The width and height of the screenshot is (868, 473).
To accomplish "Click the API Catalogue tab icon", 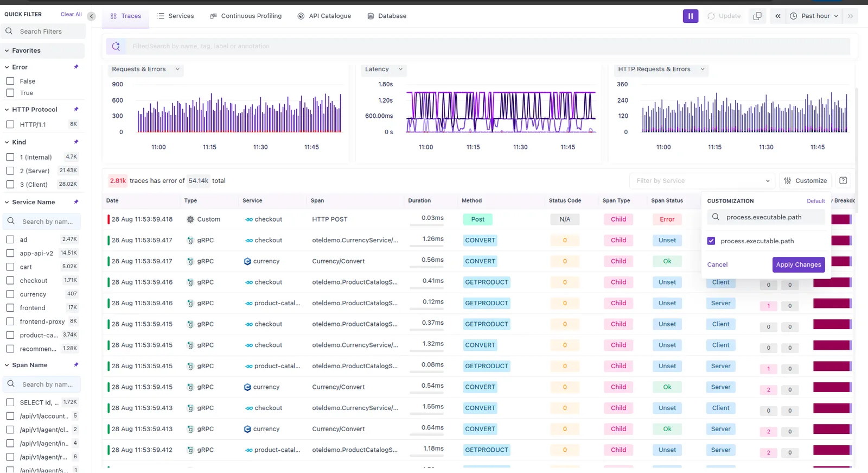I will click(x=301, y=16).
